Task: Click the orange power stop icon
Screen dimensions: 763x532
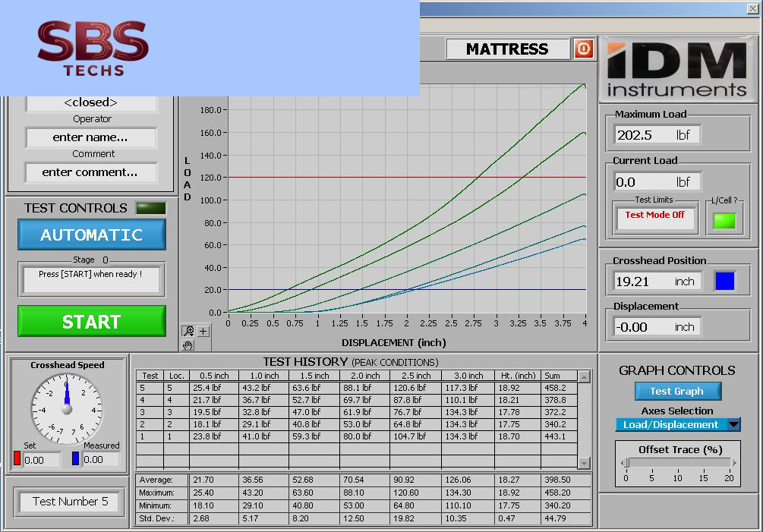Action: (x=584, y=49)
